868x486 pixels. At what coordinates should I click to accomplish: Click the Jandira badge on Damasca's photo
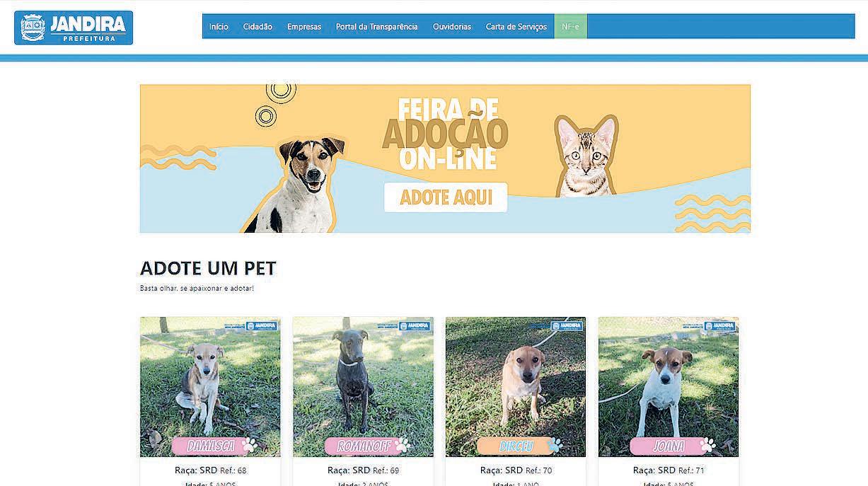point(262,326)
